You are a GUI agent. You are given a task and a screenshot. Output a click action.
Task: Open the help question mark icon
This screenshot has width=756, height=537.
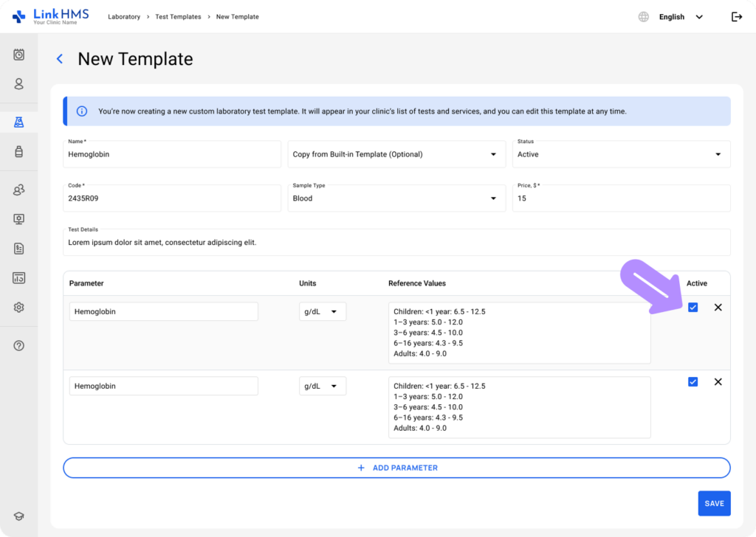[x=18, y=346]
